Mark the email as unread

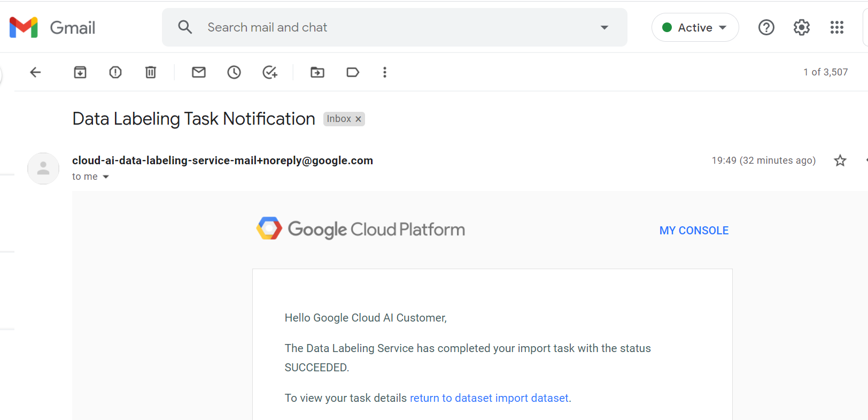199,72
